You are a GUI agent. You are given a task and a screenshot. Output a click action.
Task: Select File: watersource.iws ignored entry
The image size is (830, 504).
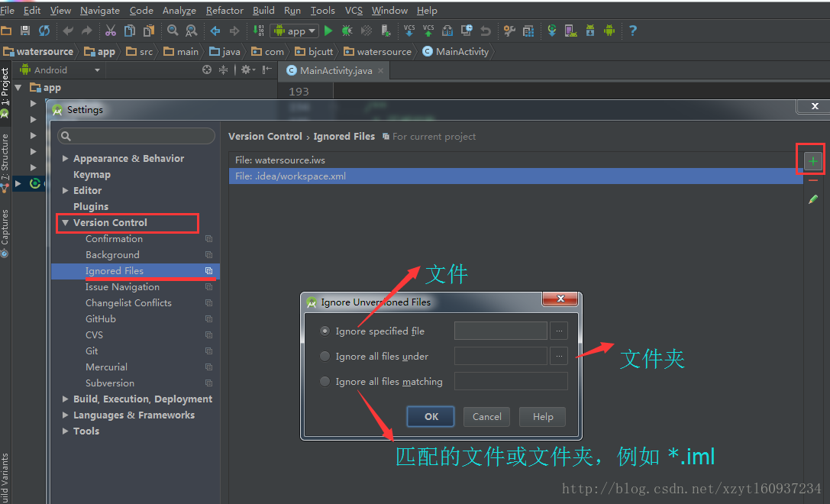[x=516, y=160]
